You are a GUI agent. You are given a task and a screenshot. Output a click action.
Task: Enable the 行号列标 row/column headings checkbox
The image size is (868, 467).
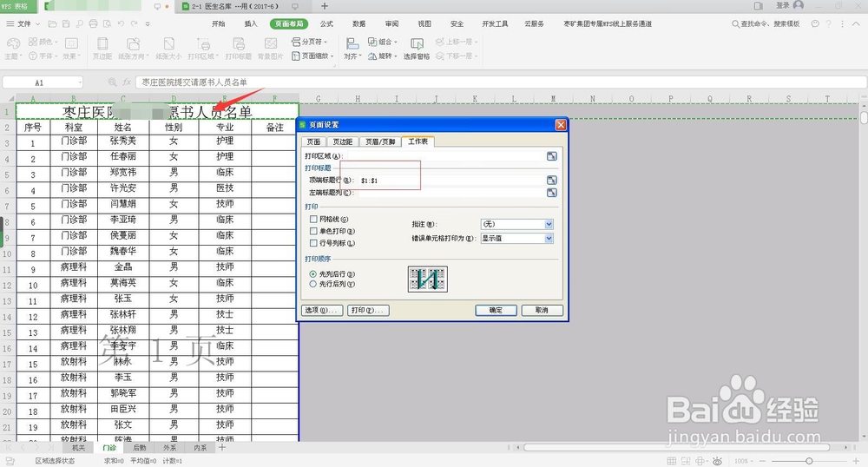(314, 243)
